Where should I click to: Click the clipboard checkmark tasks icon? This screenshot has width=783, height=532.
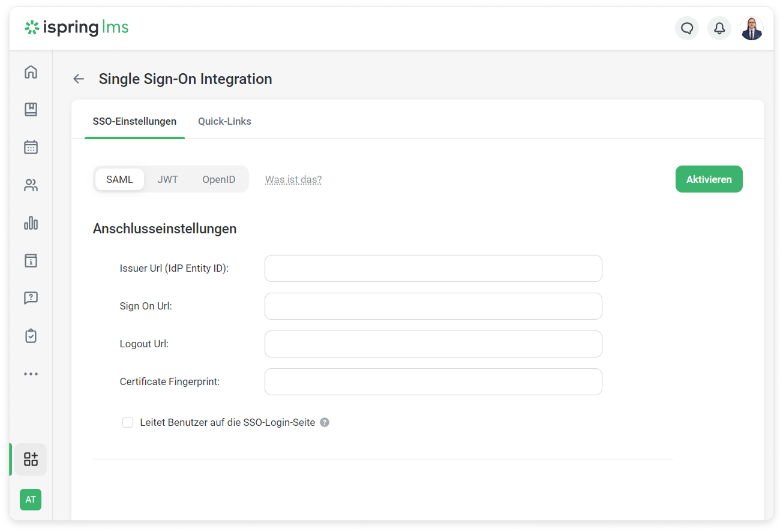pos(31,336)
